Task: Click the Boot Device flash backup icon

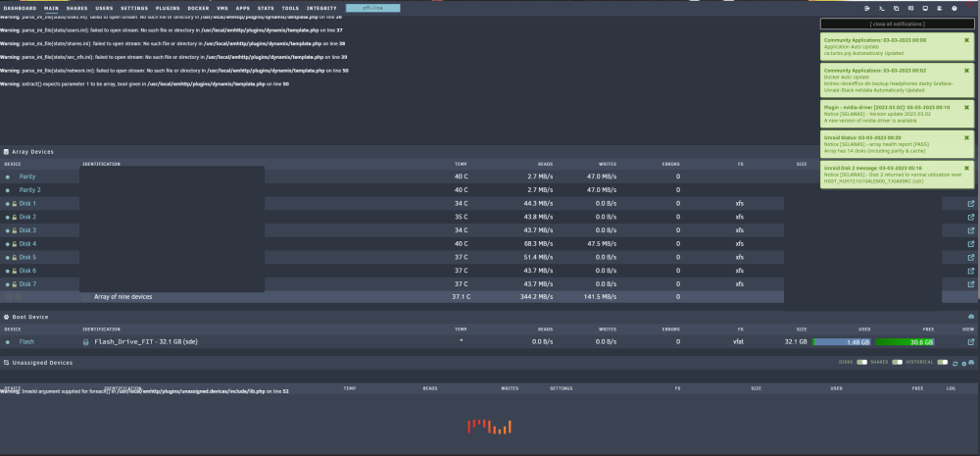Action: 970,317
